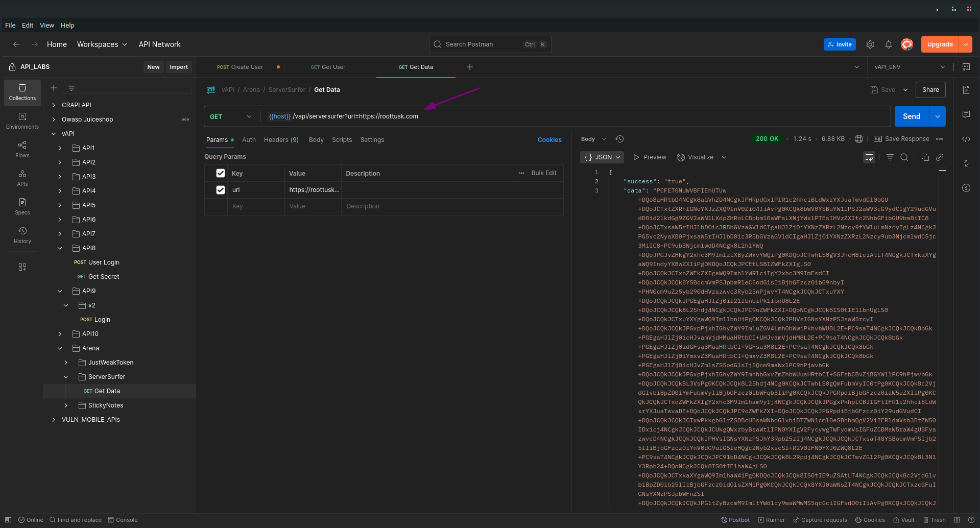
Task: Open the APIs sidebar panel
Action: click(x=22, y=178)
